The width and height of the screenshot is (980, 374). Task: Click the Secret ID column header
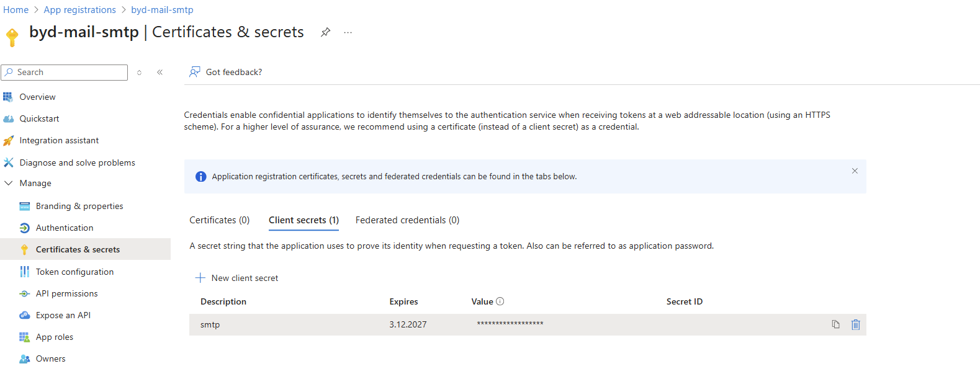click(x=685, y=302)
